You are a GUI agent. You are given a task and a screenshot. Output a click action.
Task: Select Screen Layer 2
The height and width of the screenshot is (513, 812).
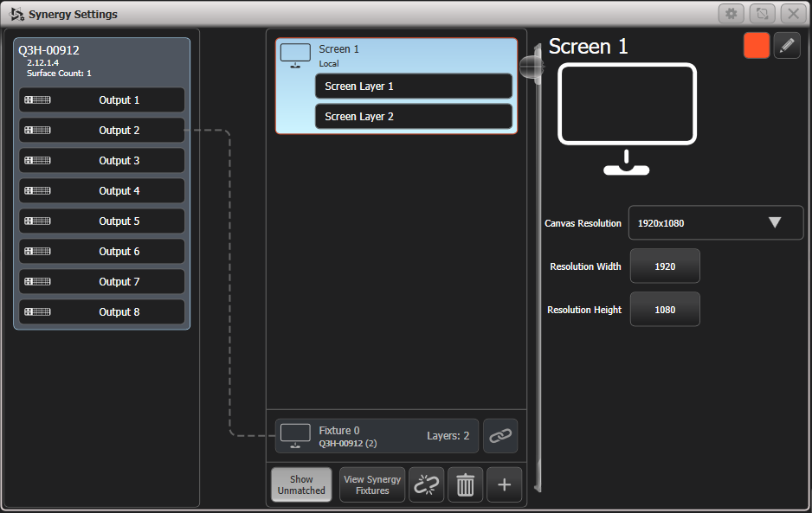413,116
